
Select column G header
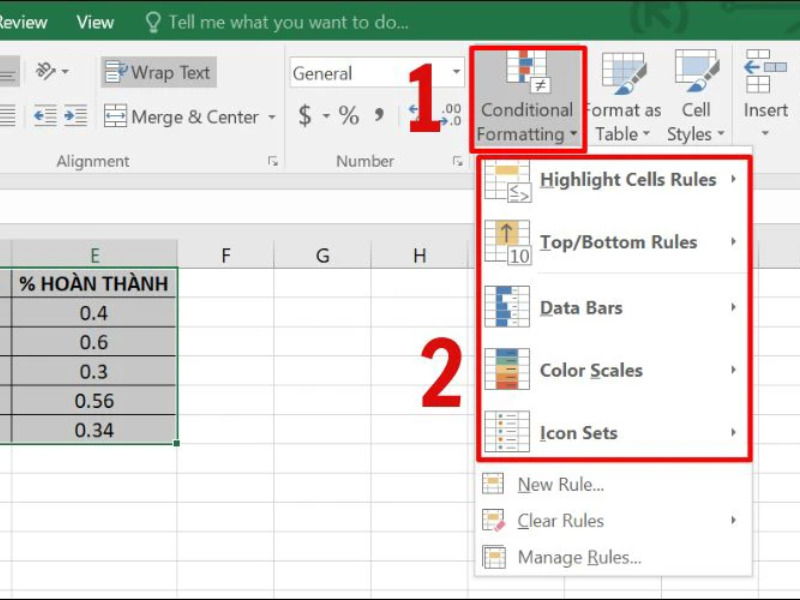coord(322,255)
